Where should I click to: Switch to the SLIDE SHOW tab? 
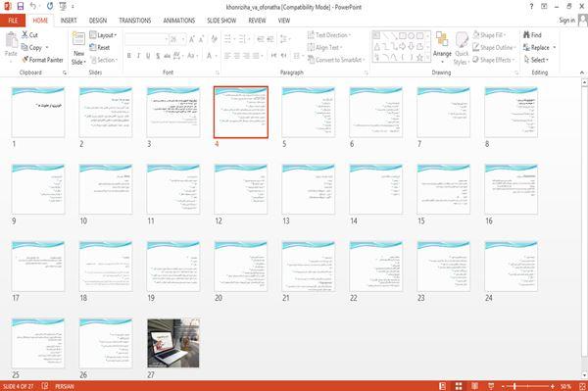(221, 21)
